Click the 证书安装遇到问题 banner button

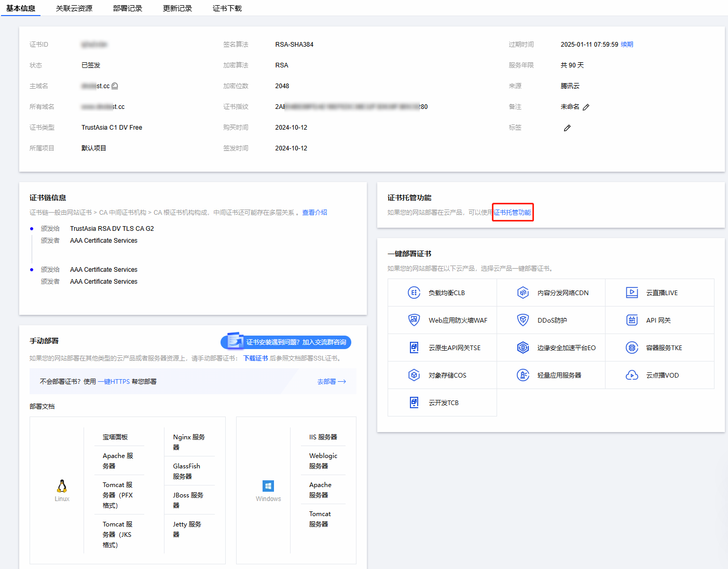pyautogui.click(x=286, y=342)
